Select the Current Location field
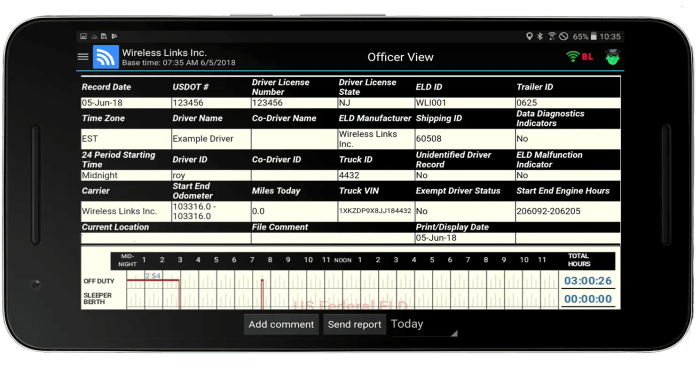This screenshot has width=700, height=382. coord(166,238)
